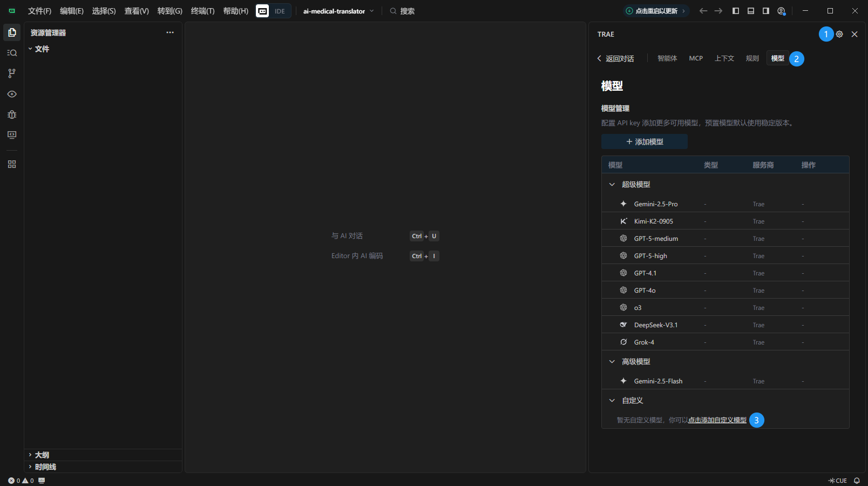Click the warnings count status bar icon
The width and height of the screenshot is (868, 486).
tap(25, 481)
